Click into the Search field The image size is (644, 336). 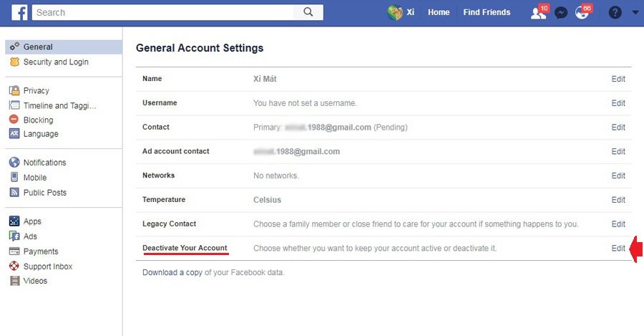pyautogui.click(x=163, y=12)
